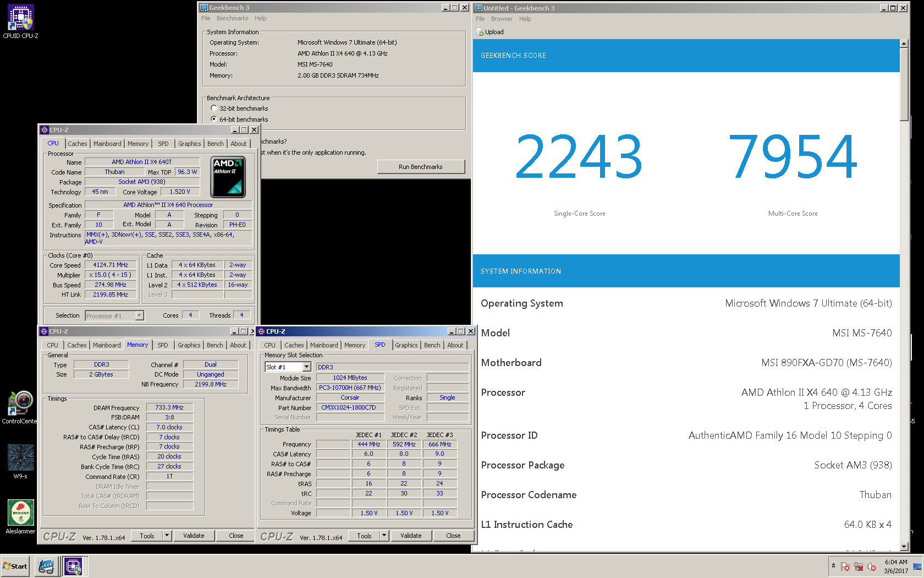The height and width of the screenshot is (578, 924).
Task: Click Tools button in Memory CPU-Z window
Action: (x=147, y=536)
